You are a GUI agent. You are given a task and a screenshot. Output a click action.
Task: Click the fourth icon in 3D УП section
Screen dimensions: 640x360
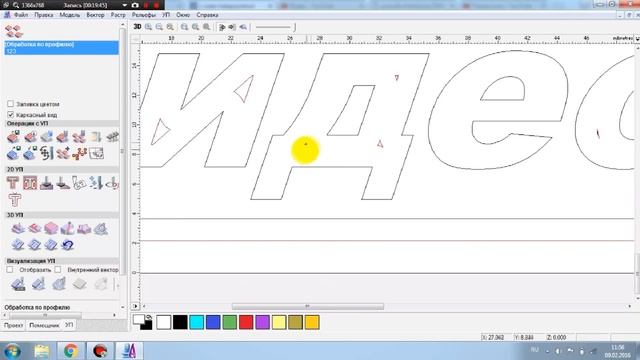point(67,228)
